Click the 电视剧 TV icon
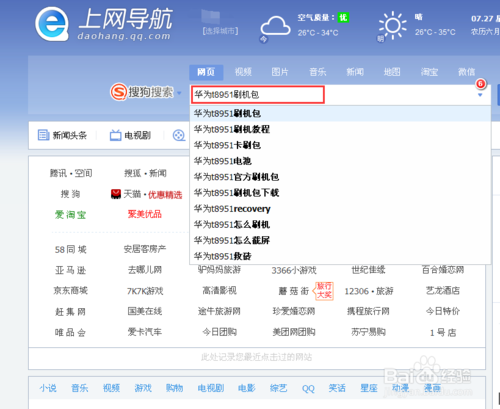Screen dimensions: 500x409 click(115, 135)
